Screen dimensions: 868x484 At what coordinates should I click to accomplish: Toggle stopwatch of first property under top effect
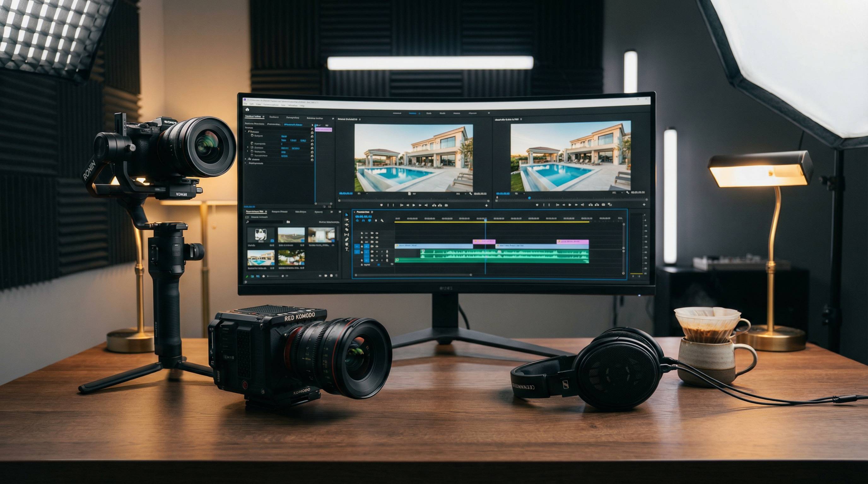coord(252,135)
